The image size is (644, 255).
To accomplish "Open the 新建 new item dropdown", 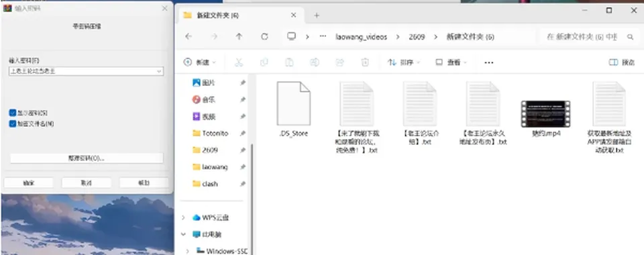I will pos(200,62).
